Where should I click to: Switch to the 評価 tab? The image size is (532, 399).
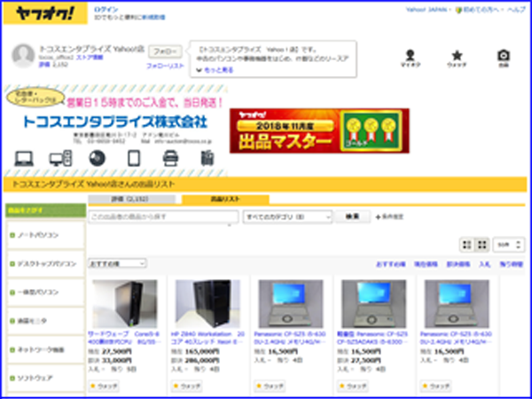coord(132,199)
